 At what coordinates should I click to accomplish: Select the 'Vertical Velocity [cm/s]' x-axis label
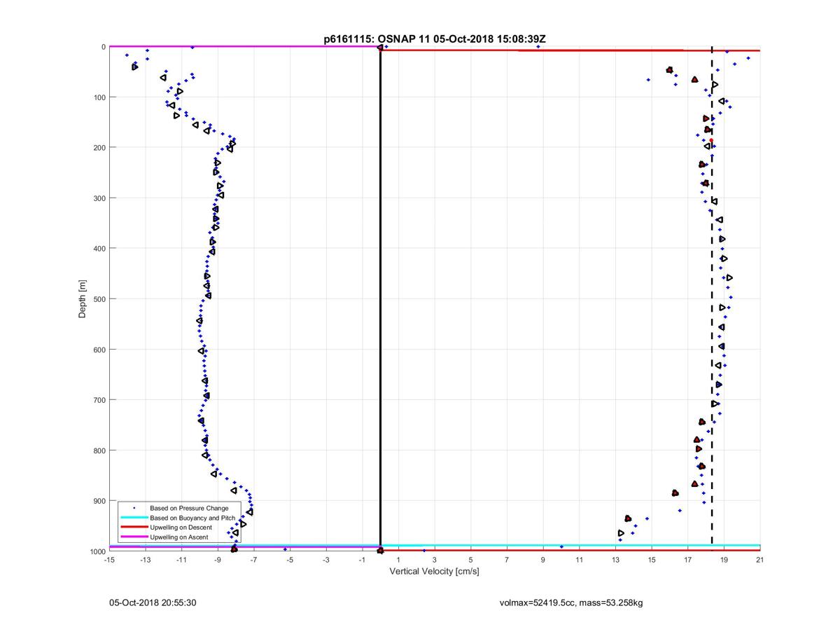434,572
